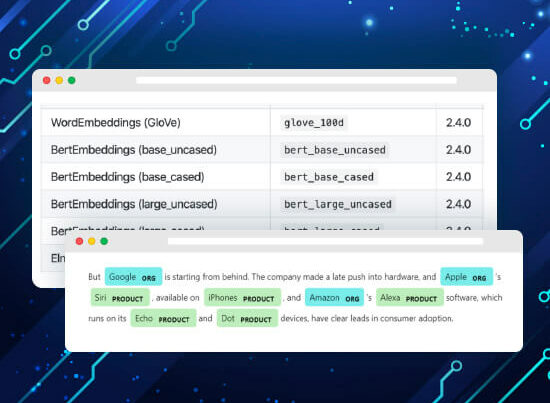550x403 pixels.
Task: Click the Google ORG entity tag
Action: click(133, 277)
